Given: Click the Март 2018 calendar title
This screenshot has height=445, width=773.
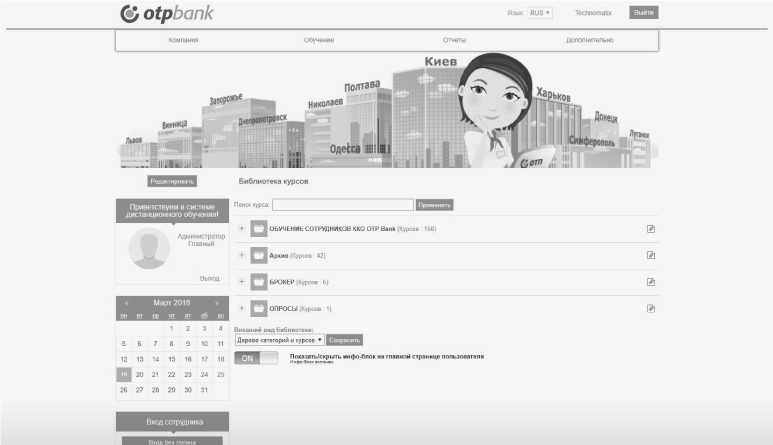Looking at the screenshot, I should click(x=172, y=303).
